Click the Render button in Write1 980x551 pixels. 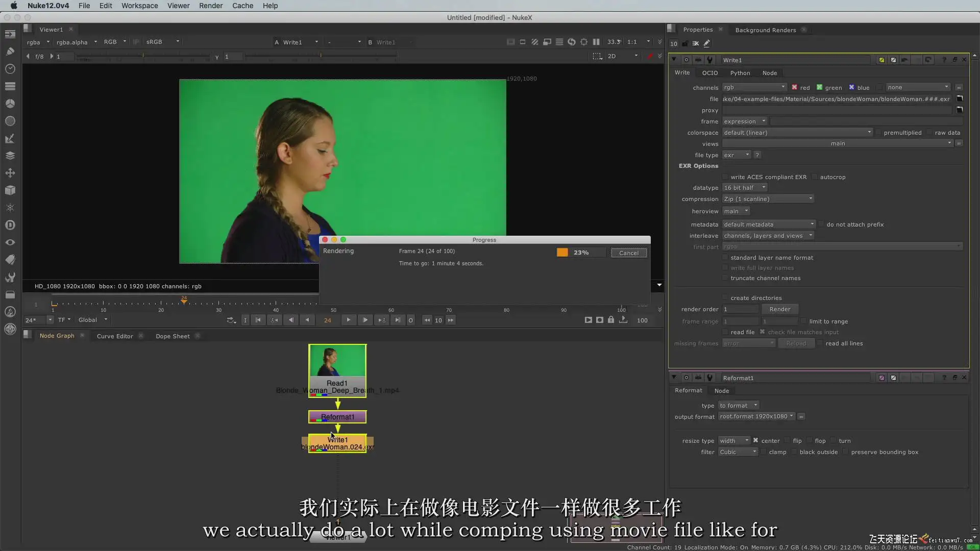pos(779,309)
